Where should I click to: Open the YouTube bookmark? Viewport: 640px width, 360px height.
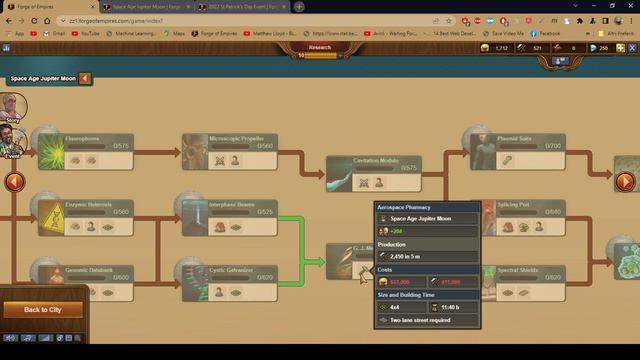tap(86, 33)
